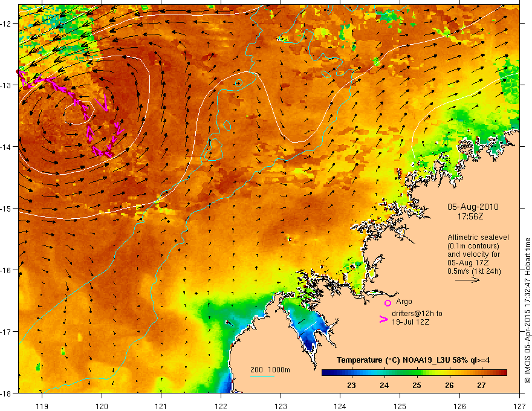The height and width of the screenshot is (411, 532).
Task: Click the latitude axis label -16
Action: tap(6, 270)
